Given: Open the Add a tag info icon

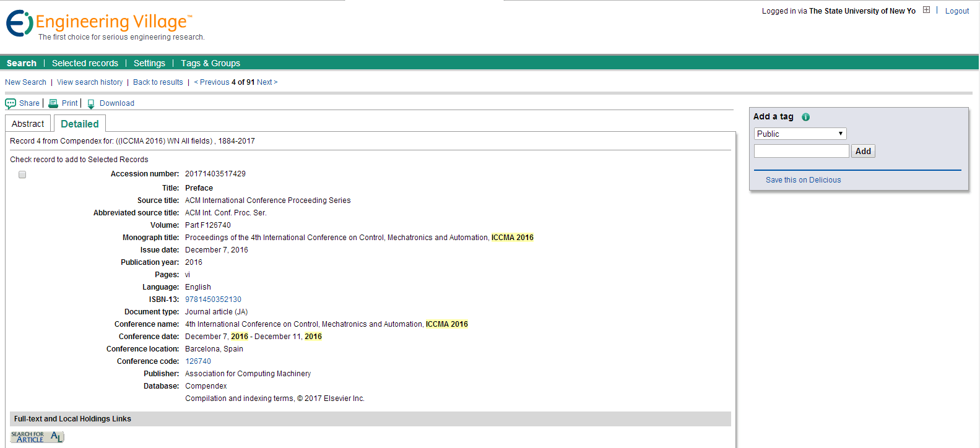Looking at the screenshot, I should [x=805, y=117].
